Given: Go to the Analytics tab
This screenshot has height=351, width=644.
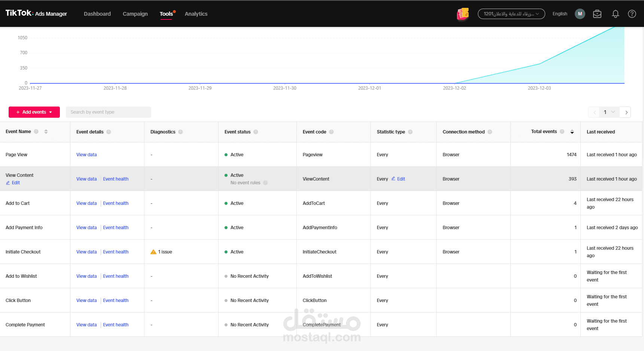Looking at the screenshot, I should pos(196,14).
